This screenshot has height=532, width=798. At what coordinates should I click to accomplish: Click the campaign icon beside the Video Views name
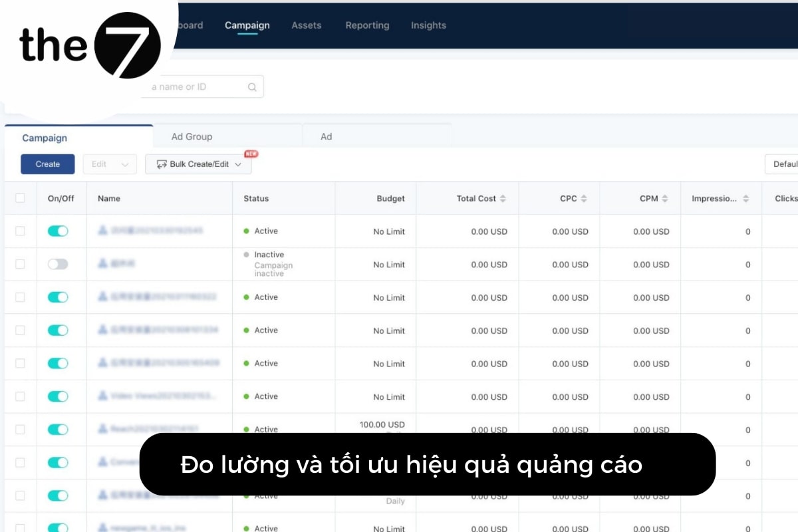(x=102, y=396)
